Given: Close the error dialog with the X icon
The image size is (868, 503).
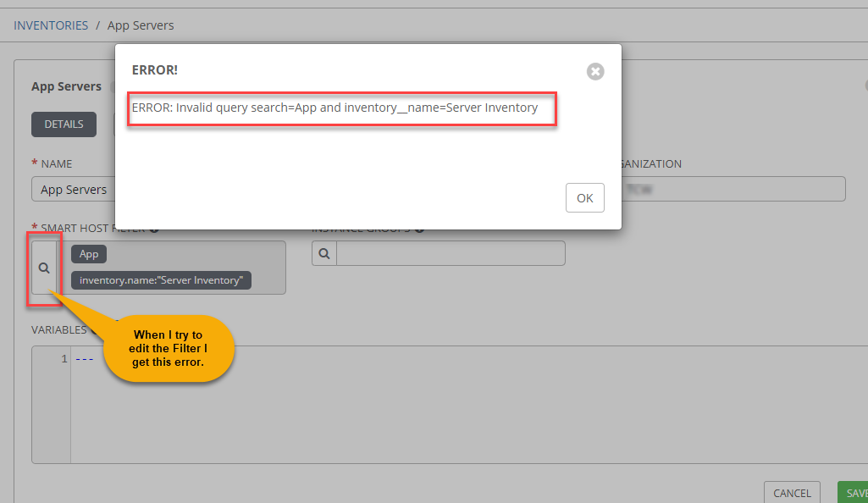Looking at the screenshot, I should pyautogui.click(x=595, y=71).
